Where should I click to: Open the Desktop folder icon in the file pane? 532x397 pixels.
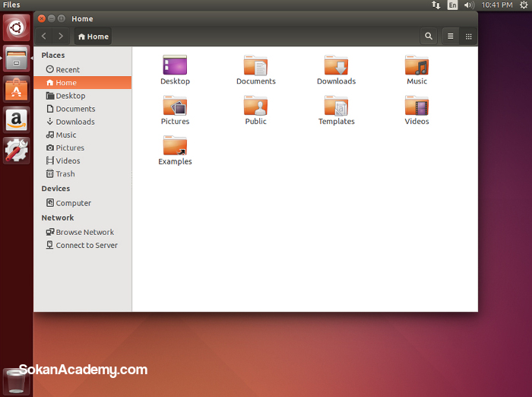tap(175, 65)
